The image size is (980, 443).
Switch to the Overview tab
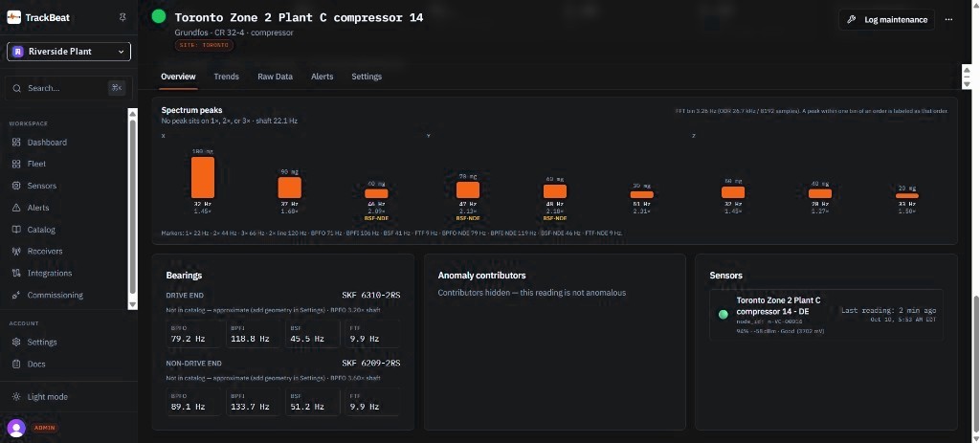[x=178, y=77]
